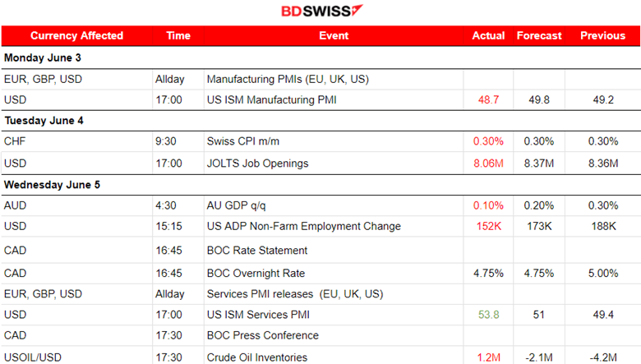Click the red 152K actual value

[488, 227]
